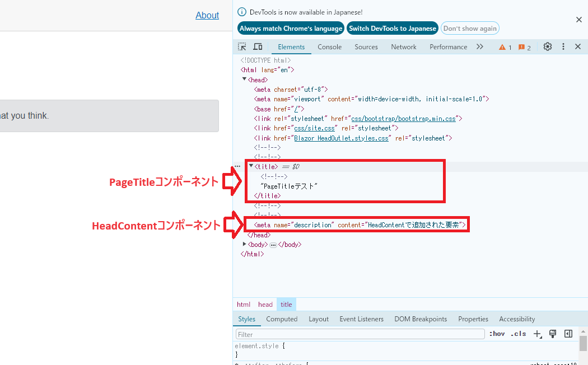Open the DOM Breakpoints tab
Image resolution: width=588 pixels, height=365 pixels.
click(421, 319)
